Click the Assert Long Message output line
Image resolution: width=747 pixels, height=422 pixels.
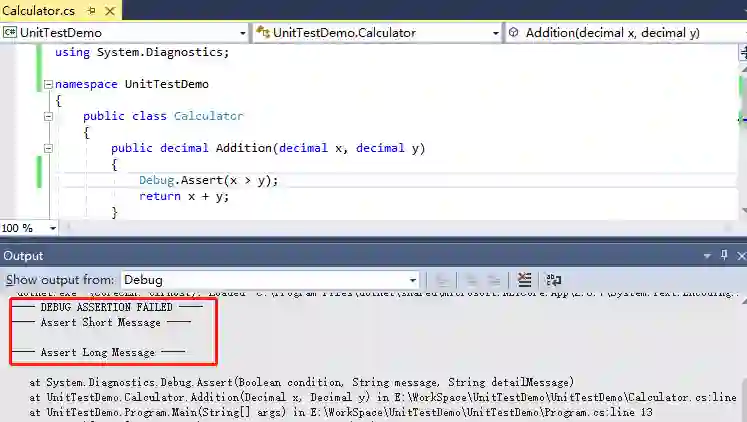click(x=98, y=352)
